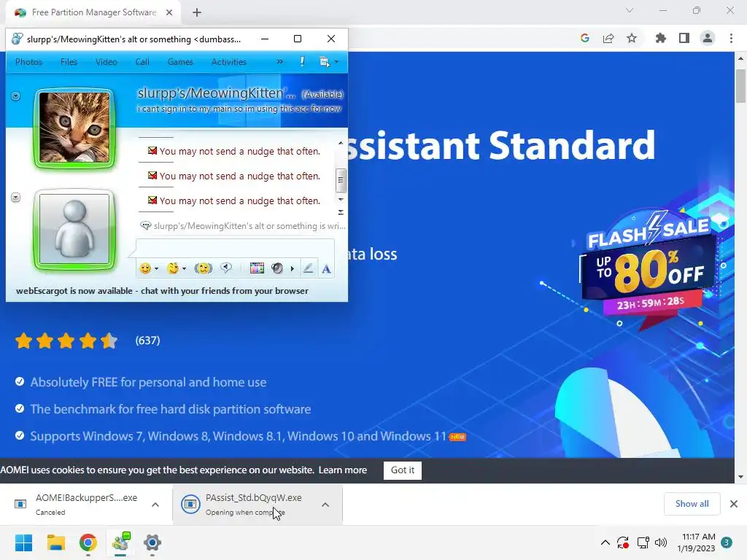Click the webEscargot availability notice
Image resolution: width=747 pixels, height=560 pixels.
[x=162, y=291]
